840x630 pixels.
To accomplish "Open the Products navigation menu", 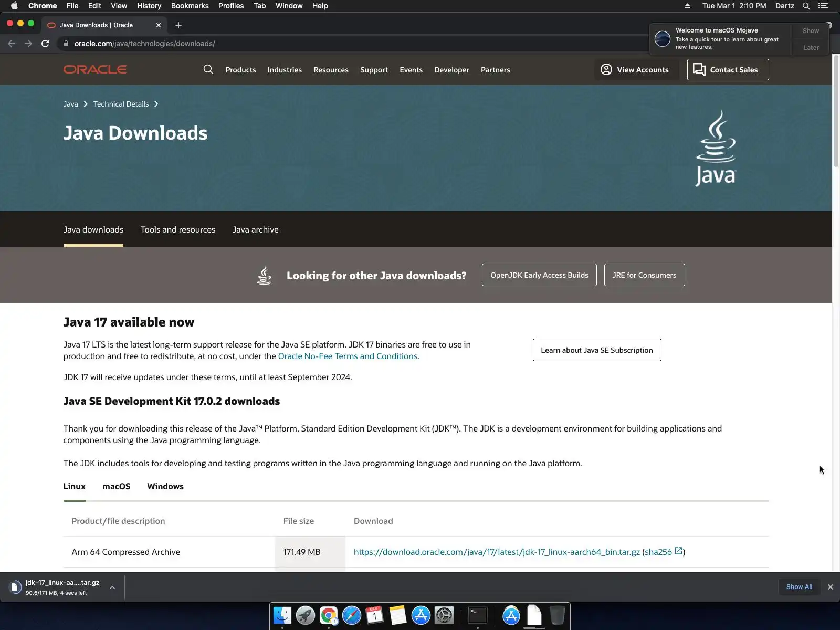I will pos(240,70).
